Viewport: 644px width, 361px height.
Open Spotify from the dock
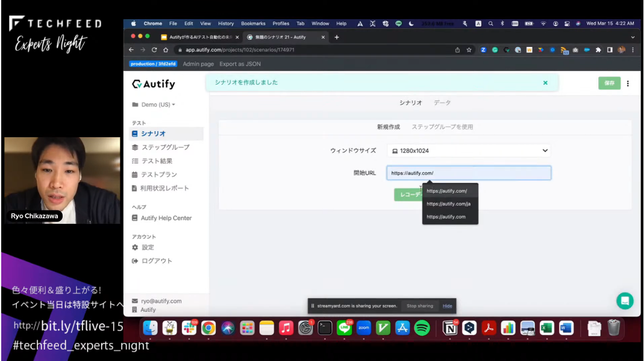(422, 328)
